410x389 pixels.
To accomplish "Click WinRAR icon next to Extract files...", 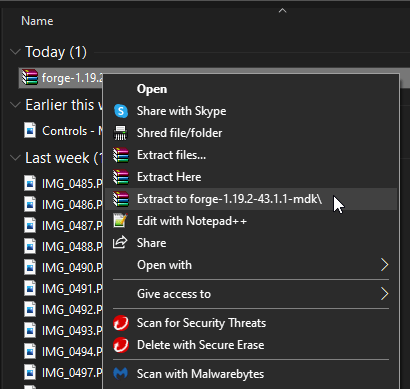I will point(120,155).
